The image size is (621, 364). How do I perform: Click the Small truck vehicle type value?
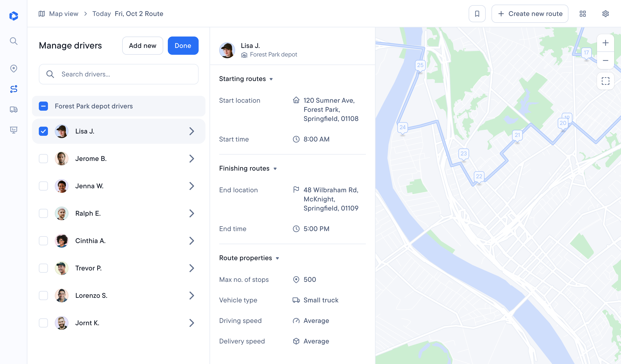321,300
